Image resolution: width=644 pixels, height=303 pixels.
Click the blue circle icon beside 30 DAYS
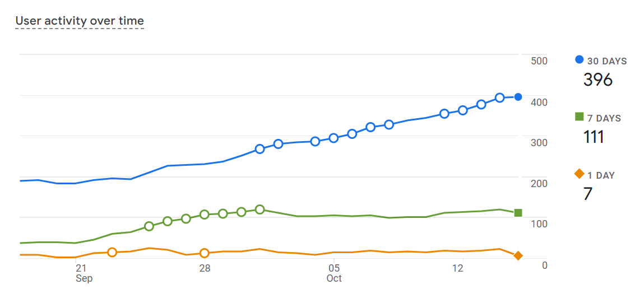[580, 60]
